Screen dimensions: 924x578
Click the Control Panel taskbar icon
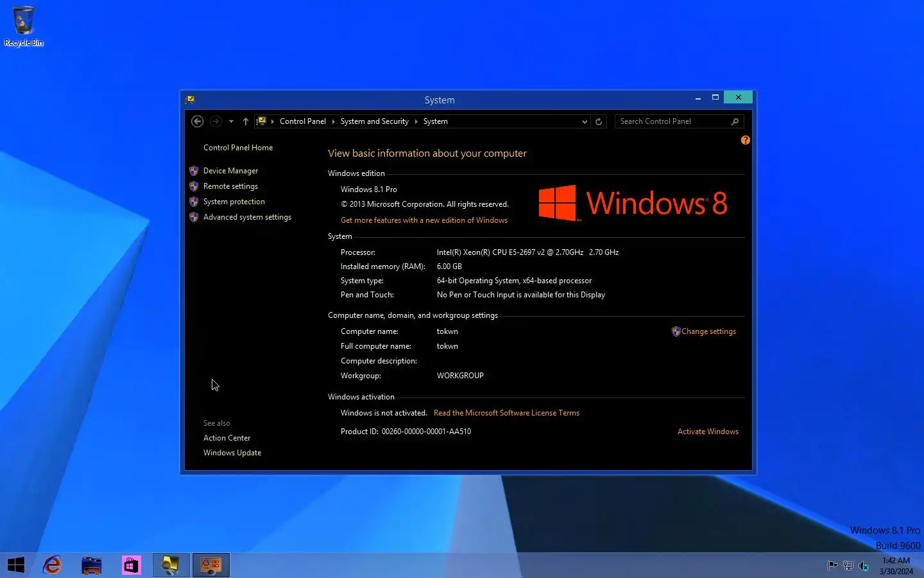(211, 565)
